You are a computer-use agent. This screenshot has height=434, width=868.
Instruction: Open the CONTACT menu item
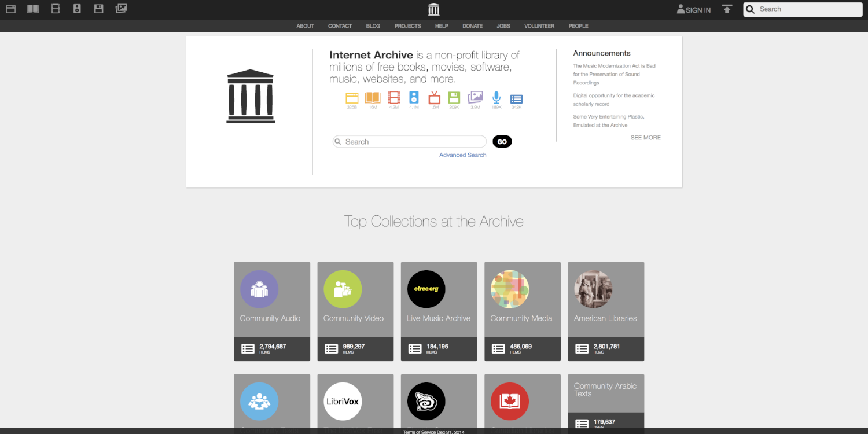pyautogui.click(x=340, y=26)
